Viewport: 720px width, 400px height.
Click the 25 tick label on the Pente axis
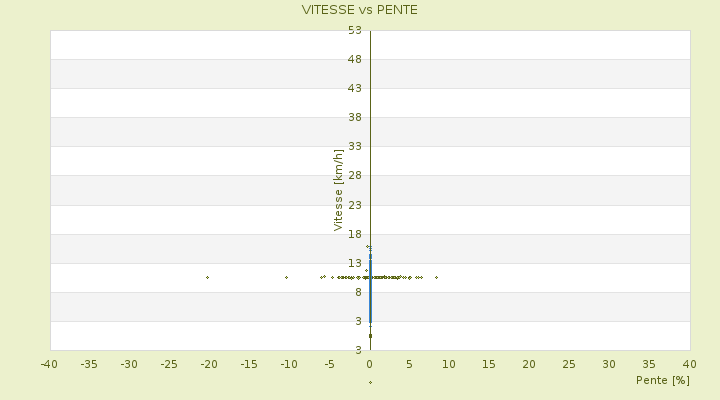click(x=569, y=363)
